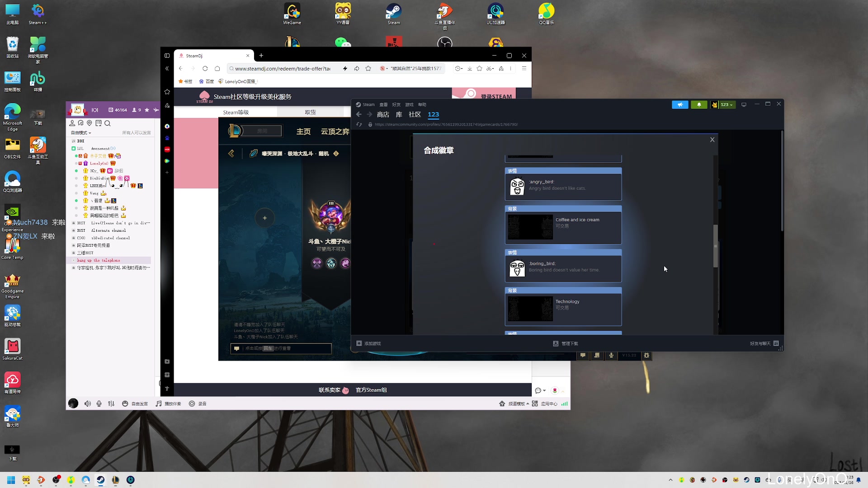
Task: Toggle YY speaker mute
Action: [87, 404]
